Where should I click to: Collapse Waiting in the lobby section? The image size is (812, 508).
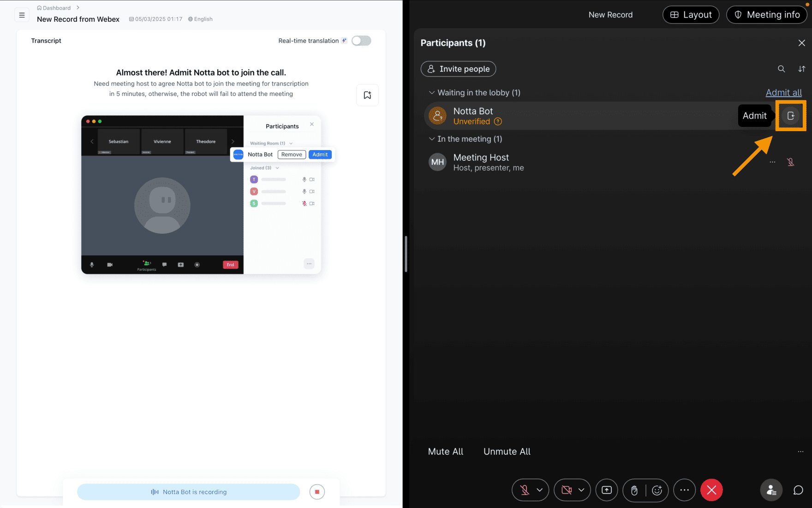[432, 92]
